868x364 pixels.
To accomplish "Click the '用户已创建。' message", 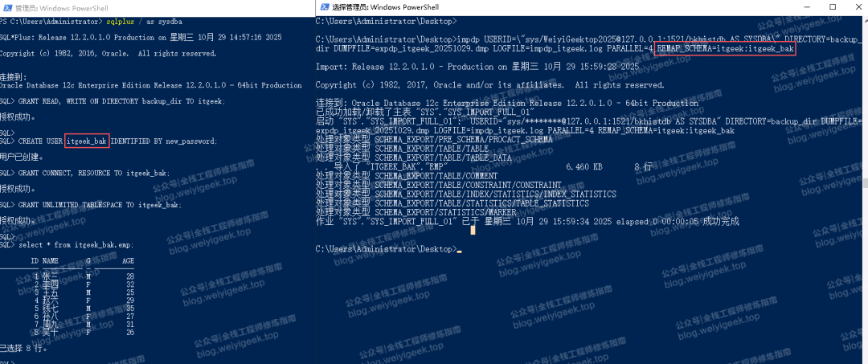I will 23,157.
